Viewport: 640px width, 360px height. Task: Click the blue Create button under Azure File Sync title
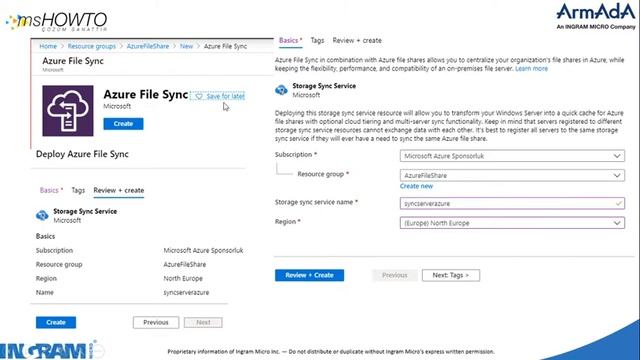[x=123, y=124]
